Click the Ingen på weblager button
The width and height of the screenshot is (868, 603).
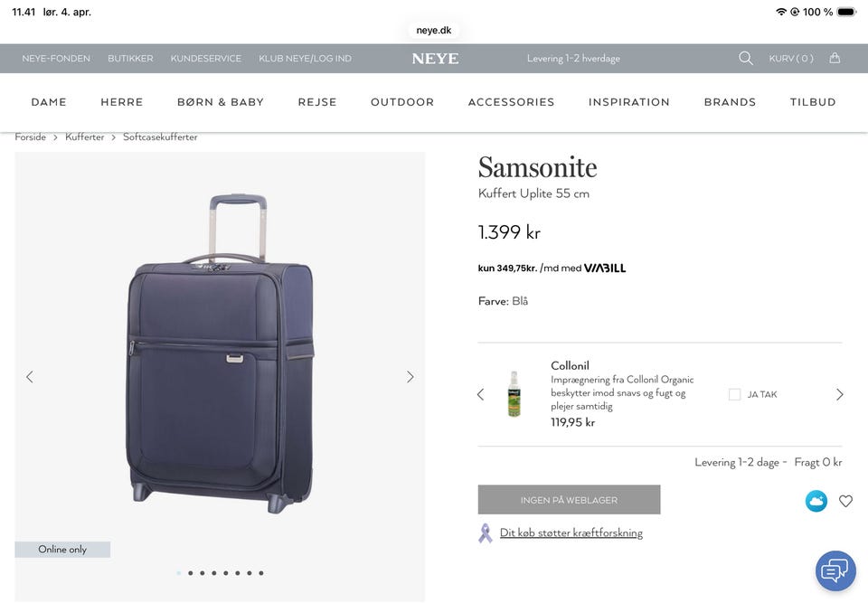point(569,500)
